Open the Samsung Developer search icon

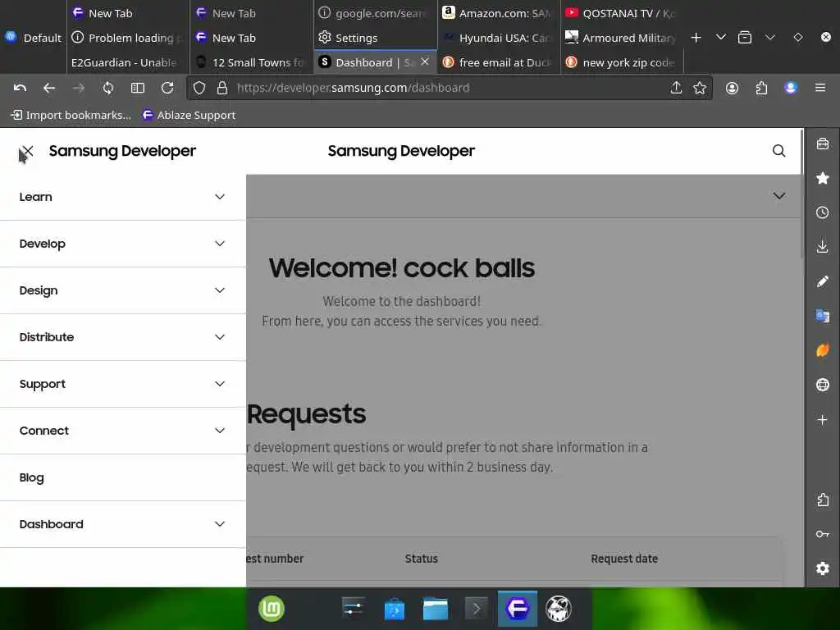click(x=779, y=151)
